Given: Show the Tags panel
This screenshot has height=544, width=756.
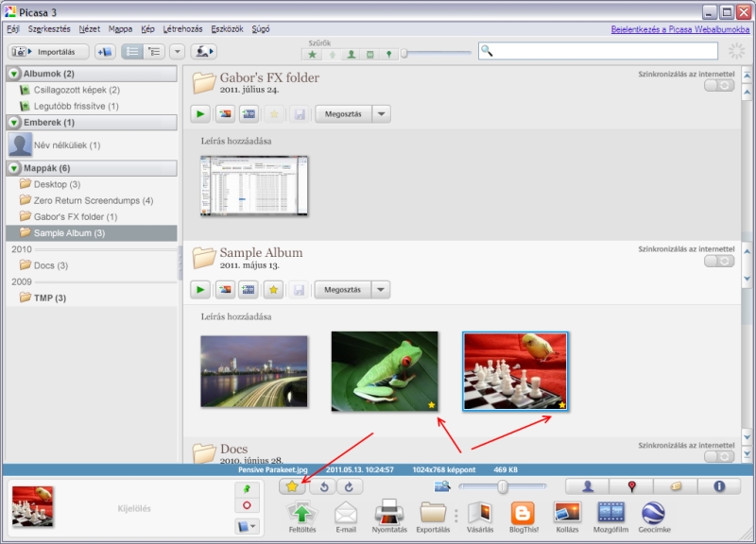Looking at the screenshot, I should [675, 486].
